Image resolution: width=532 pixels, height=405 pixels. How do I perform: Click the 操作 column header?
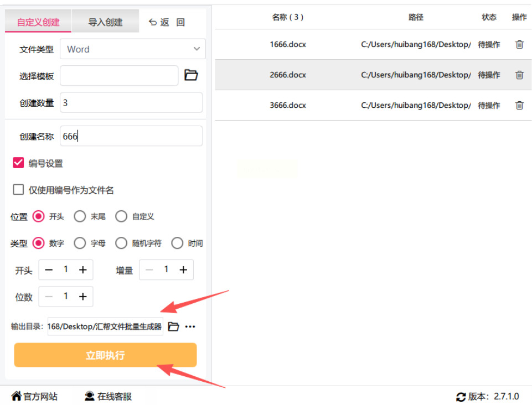(x=519, y=17)
